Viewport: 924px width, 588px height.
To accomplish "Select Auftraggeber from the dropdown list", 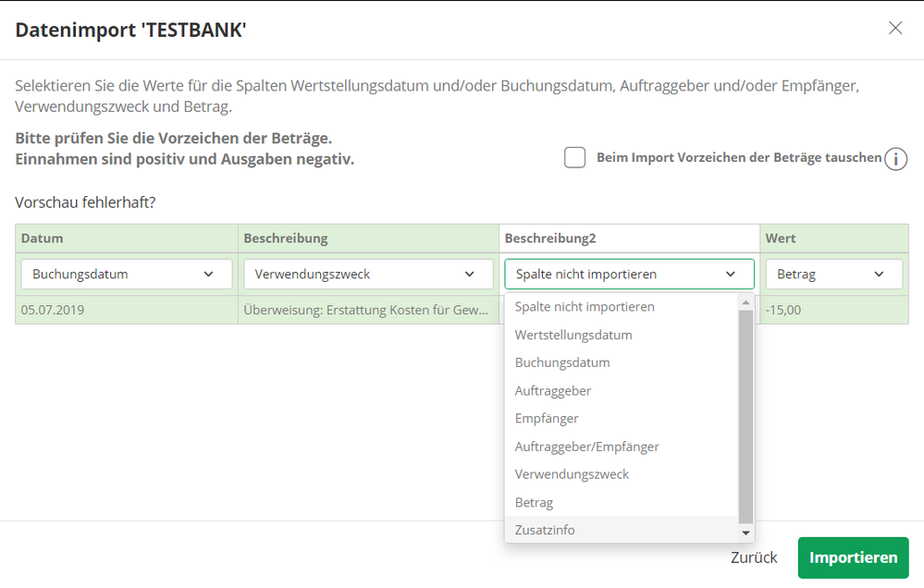I will click(553, 391).
